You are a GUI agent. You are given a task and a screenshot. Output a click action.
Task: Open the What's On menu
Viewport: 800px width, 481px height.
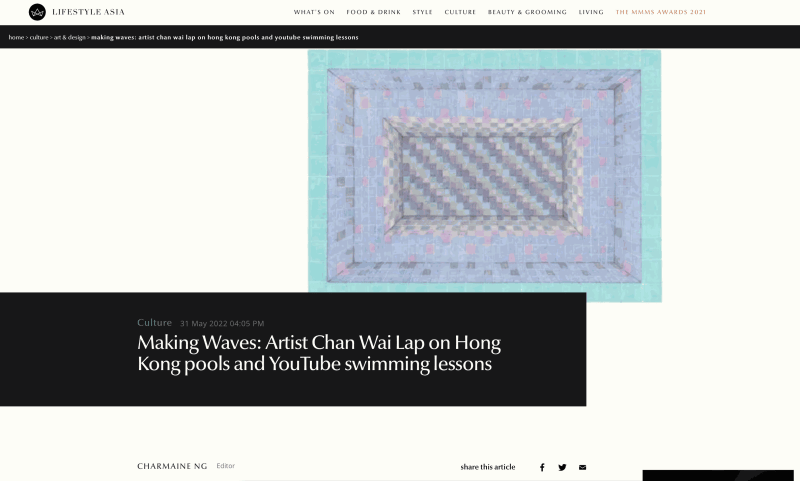click(x=314, y=12)
